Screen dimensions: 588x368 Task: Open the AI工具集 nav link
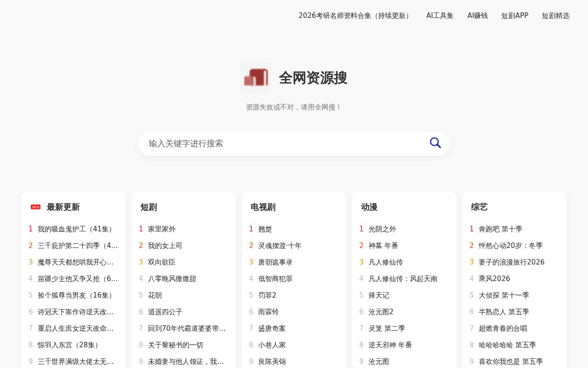[440, 16]
